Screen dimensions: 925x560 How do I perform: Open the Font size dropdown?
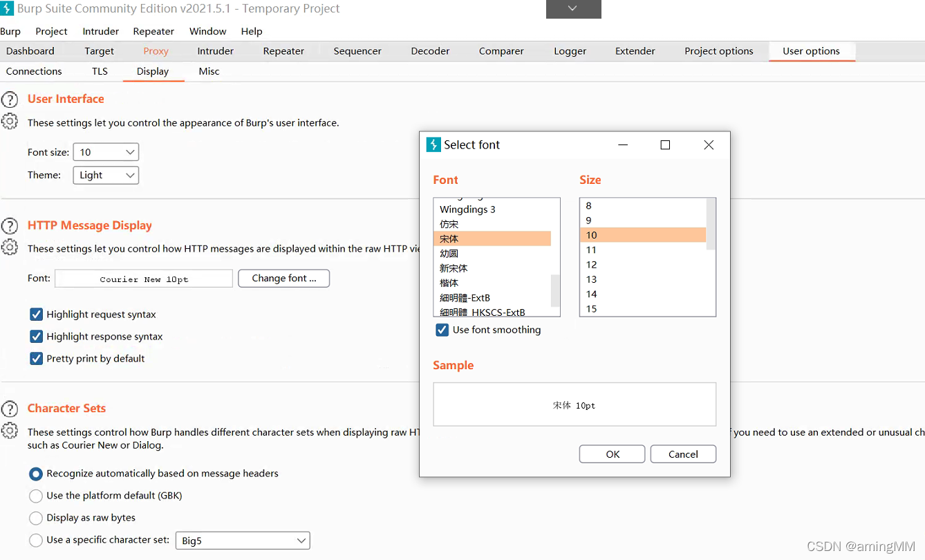pyautogui.click(x=106, y=152)
